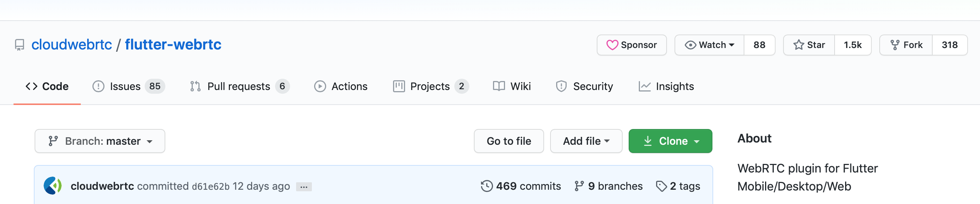Viewport: 980px width, 204px height.
Task: Open the 9 branches link
Action: (x=608, y=186)
